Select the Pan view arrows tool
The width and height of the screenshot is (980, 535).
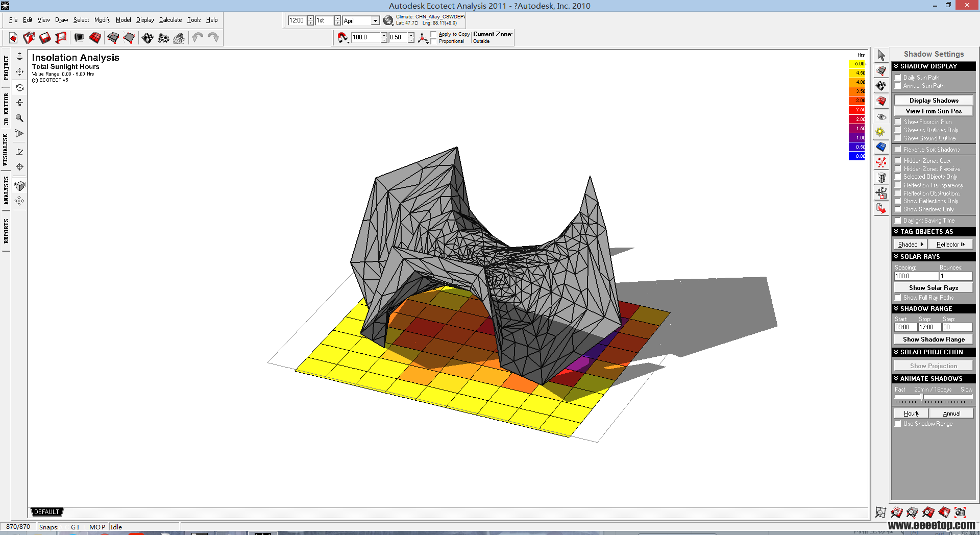tap(19, 72)
